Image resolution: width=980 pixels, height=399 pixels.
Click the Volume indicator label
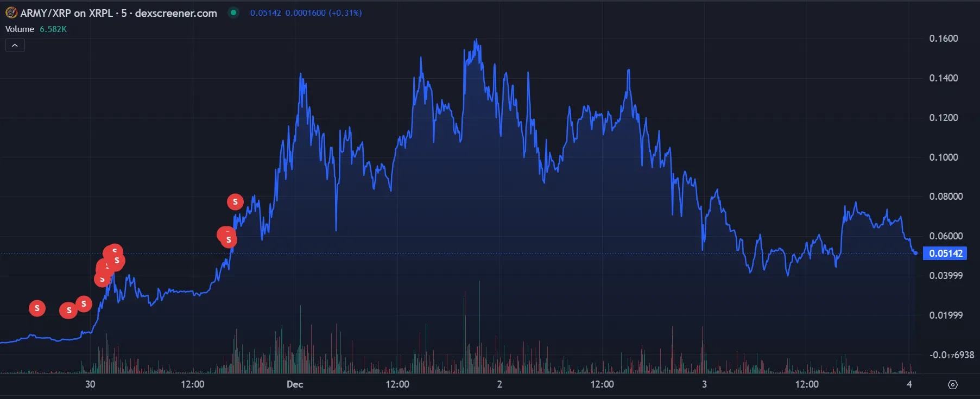pos(20,29)
